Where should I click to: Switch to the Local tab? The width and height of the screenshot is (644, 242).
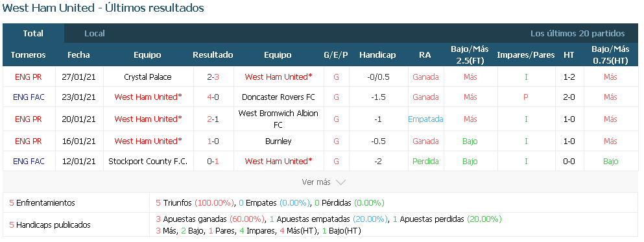pos(95,34)
